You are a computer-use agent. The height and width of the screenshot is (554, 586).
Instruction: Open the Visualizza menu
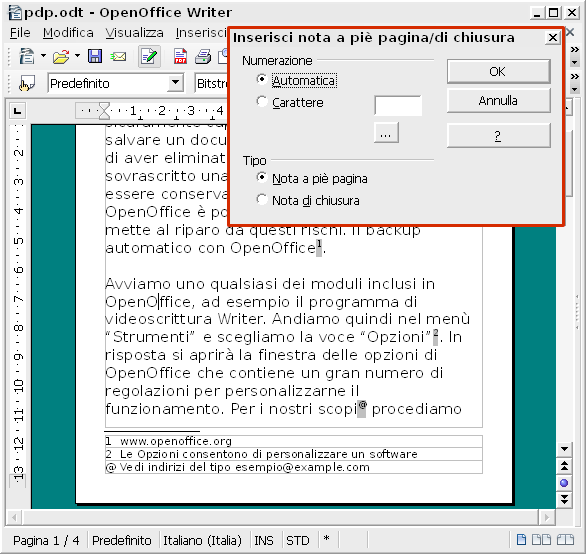(x=134, y=33)
